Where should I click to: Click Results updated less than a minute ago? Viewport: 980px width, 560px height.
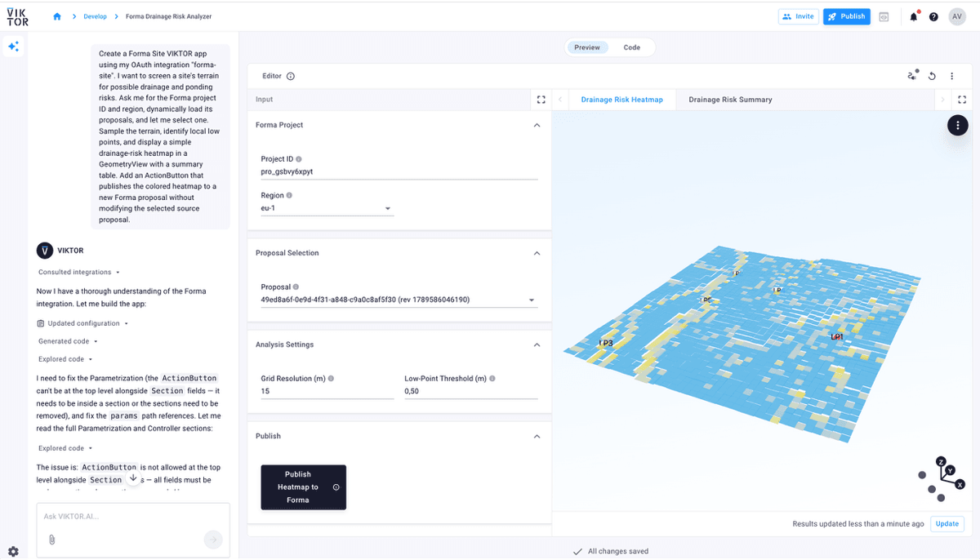tap(858, 524)
